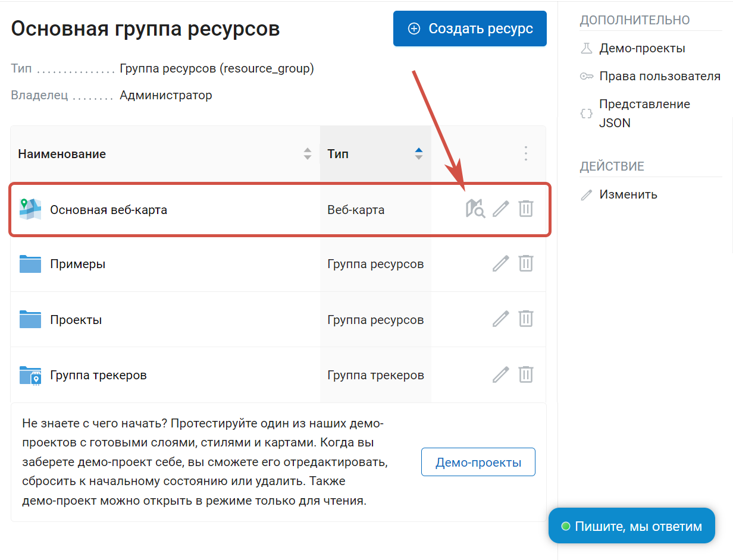The height and width of the screenshot is (560, 733).
Task: Click pencil edit icon for Основная веб-карта
Action: [x=501, y=209]
